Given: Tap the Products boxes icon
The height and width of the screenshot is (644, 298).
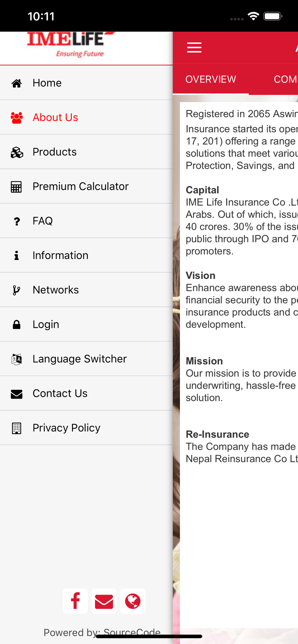Looking at the screenshot, I should click(16, 152).
